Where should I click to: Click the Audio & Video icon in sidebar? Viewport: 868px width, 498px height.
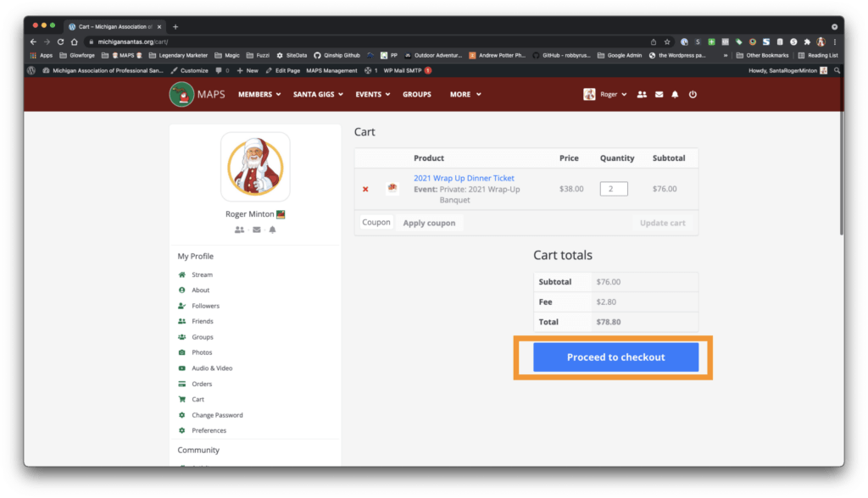point(181,368)
